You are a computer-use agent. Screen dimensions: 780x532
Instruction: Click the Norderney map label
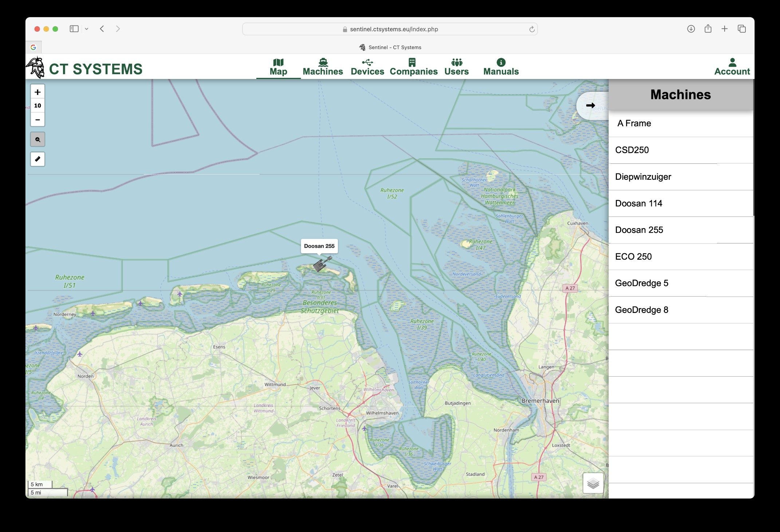coord(65,314)
